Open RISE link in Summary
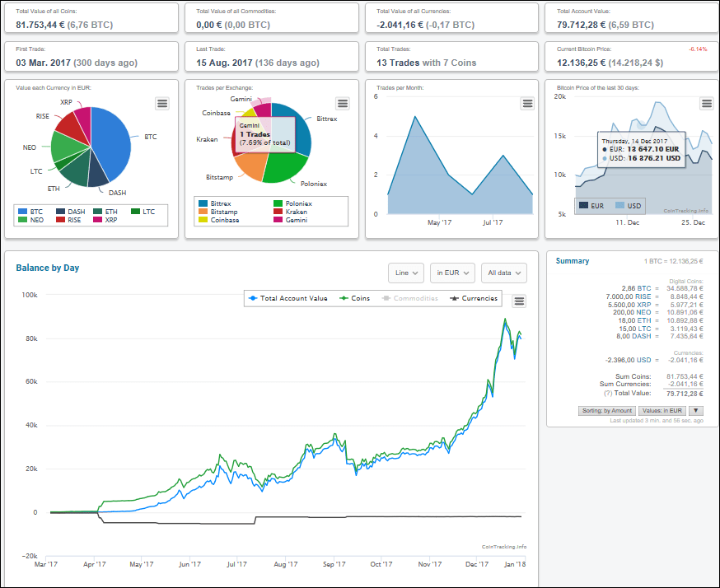Image resolution: width=720 pixels, height=588 pixels. click(643, 296)
